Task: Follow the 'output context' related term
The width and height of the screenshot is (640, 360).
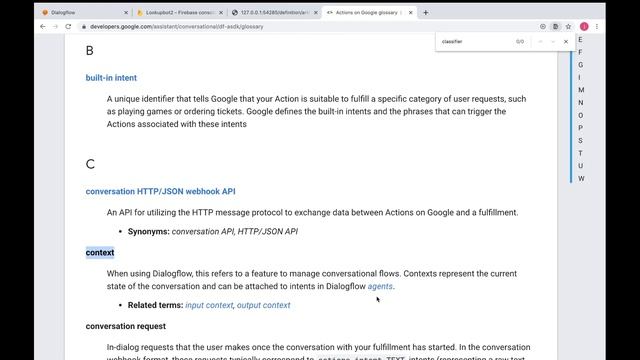Action: point(264,305)
